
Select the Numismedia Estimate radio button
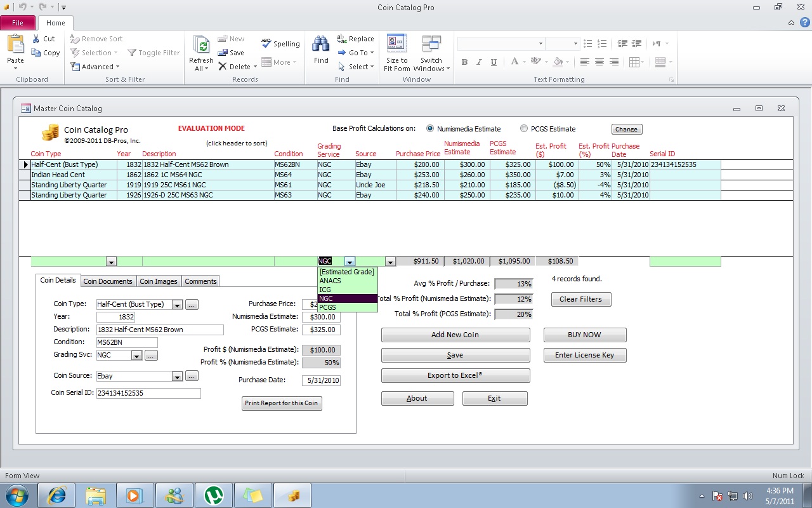click(430, 128)
